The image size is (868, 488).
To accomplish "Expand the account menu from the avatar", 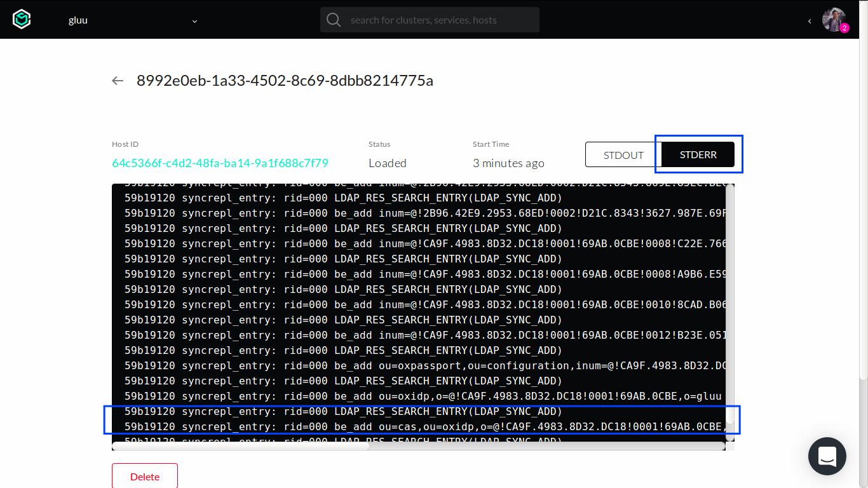I will click(833, 19).
